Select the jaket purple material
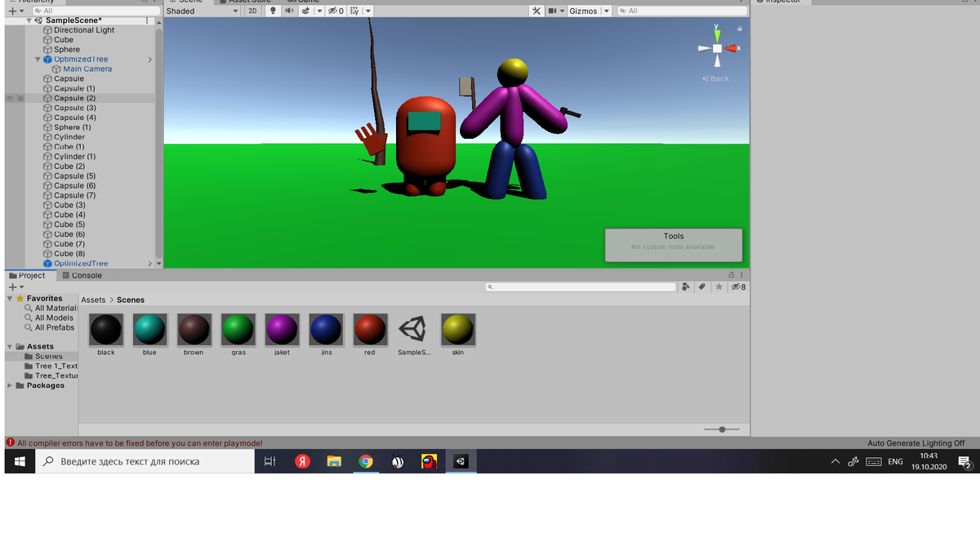 coord(282,335)
